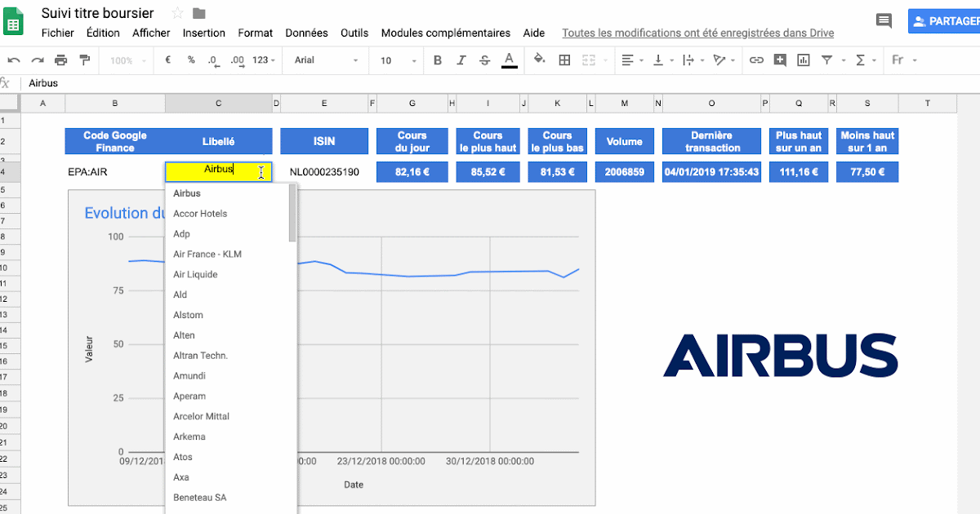Screen dimensions: 980x514
Task: Star the document Suivi titre boursier
Action: (177, 13)
